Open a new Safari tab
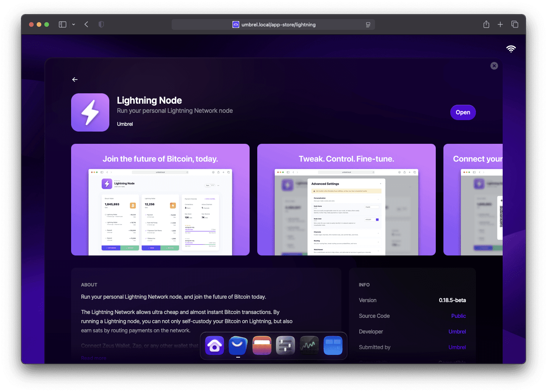 (x=500, y=24)
